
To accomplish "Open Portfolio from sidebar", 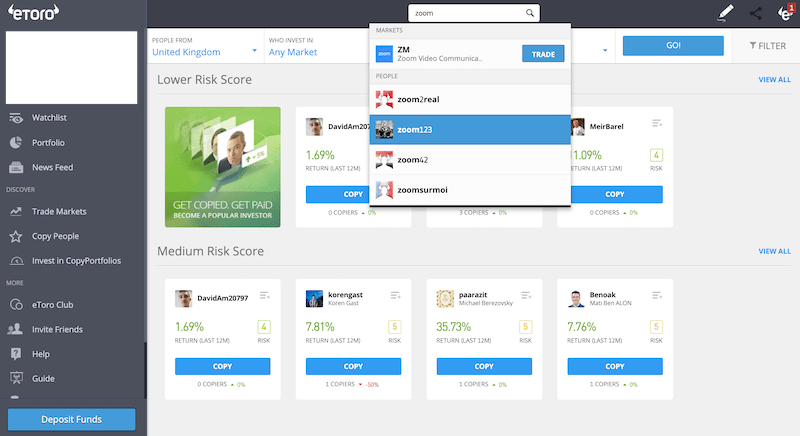I will tap(48, 143).
